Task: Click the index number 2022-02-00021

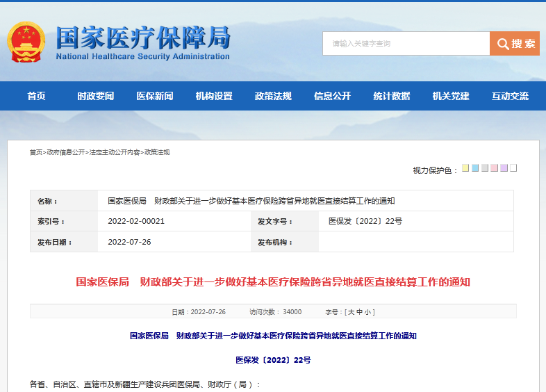Action: 136,221
